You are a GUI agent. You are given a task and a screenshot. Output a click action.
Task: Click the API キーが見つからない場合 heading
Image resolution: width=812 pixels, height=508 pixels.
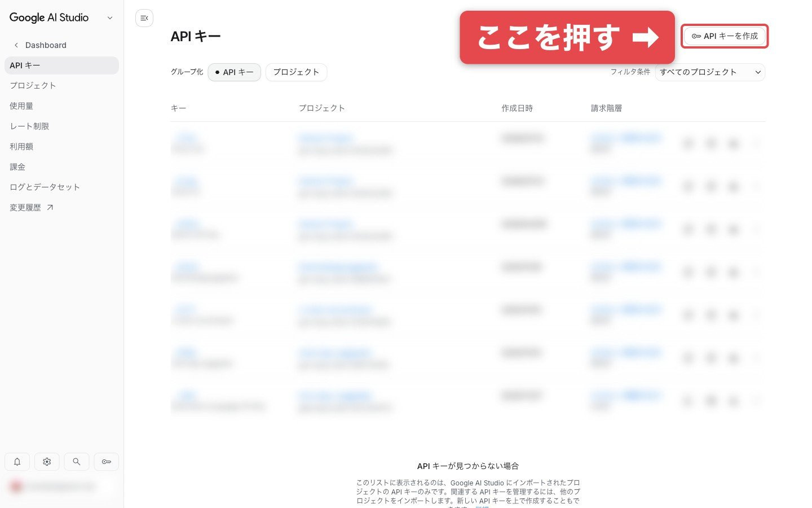click(x=468, y=466)
